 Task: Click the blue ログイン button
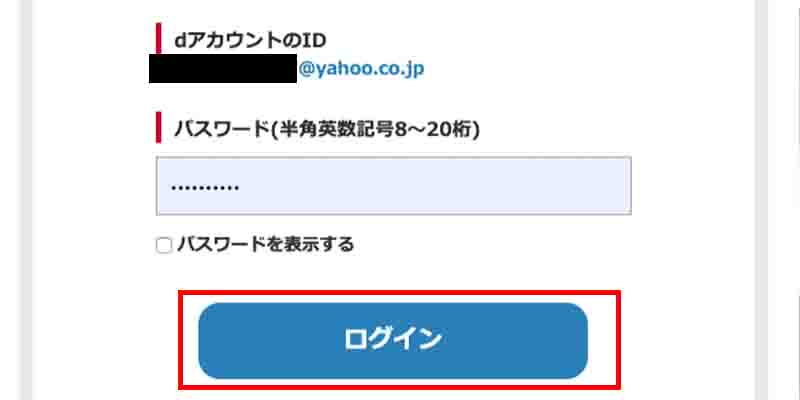coord(393,340)
